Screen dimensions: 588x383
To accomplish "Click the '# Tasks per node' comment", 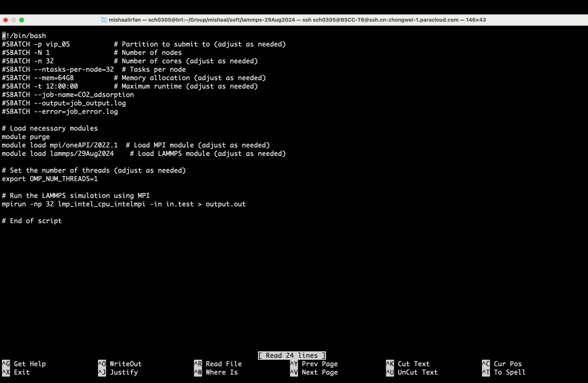I will click(154, 69).
